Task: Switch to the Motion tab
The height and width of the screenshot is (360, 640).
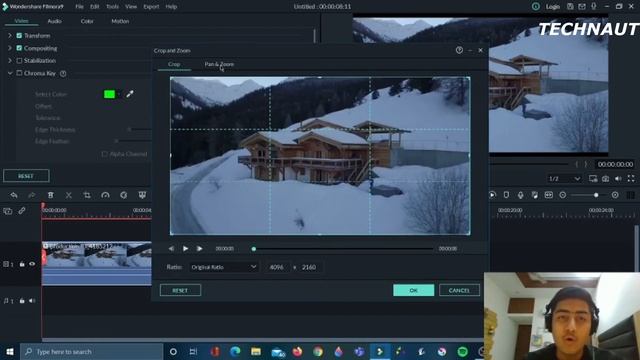Action: (120, 21)
